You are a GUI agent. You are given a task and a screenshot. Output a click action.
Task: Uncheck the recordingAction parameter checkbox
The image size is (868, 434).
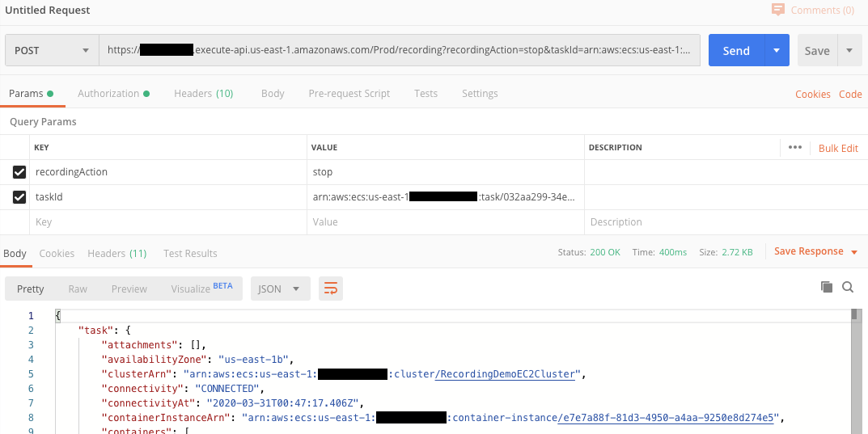[19, 172]
